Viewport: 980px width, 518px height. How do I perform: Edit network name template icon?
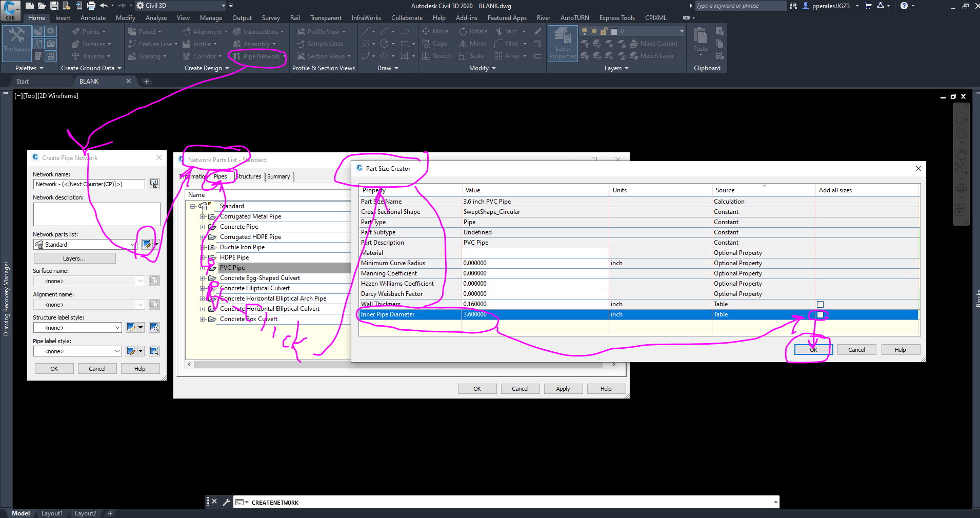[x=154, y=184]
